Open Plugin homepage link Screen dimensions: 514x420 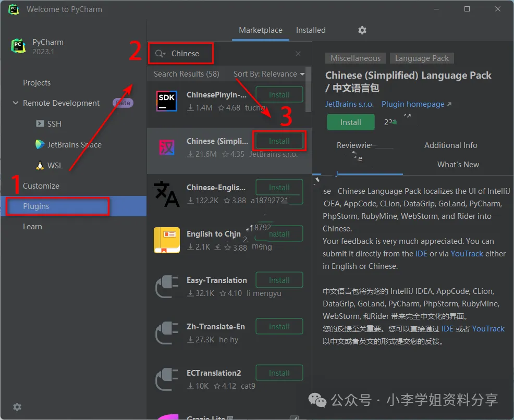[x=416, y=104]
